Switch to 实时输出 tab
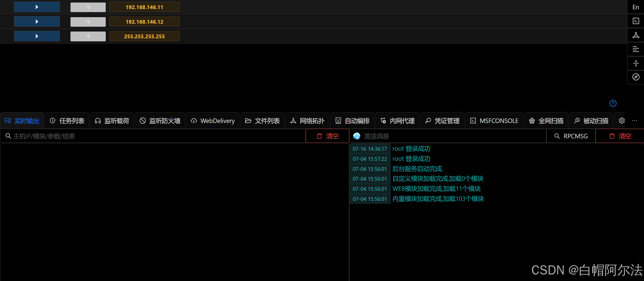Image resolution: width=644 pixels, height=281 pixels. (22, 121)
